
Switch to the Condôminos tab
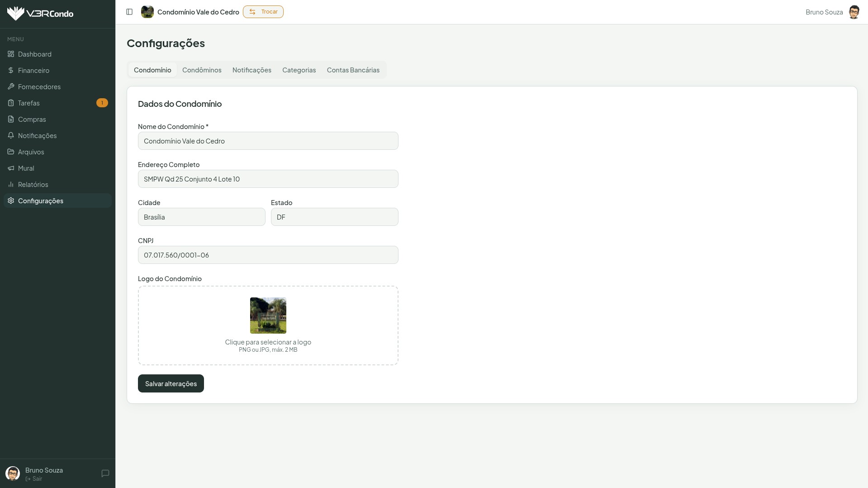(202, 70)
